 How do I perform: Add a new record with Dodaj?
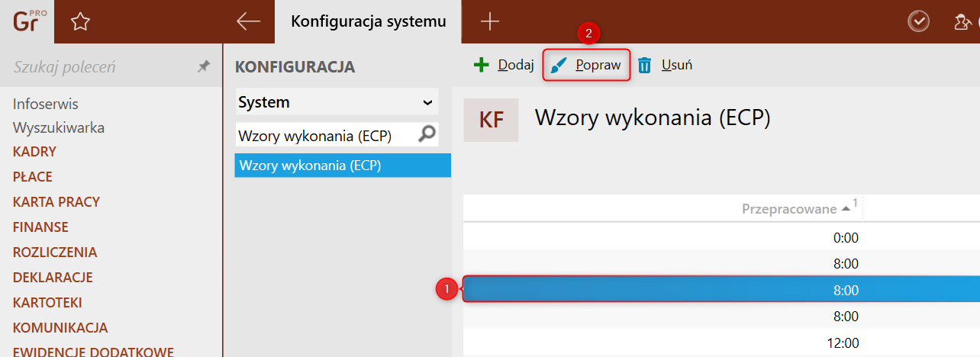tap(504, 65)
